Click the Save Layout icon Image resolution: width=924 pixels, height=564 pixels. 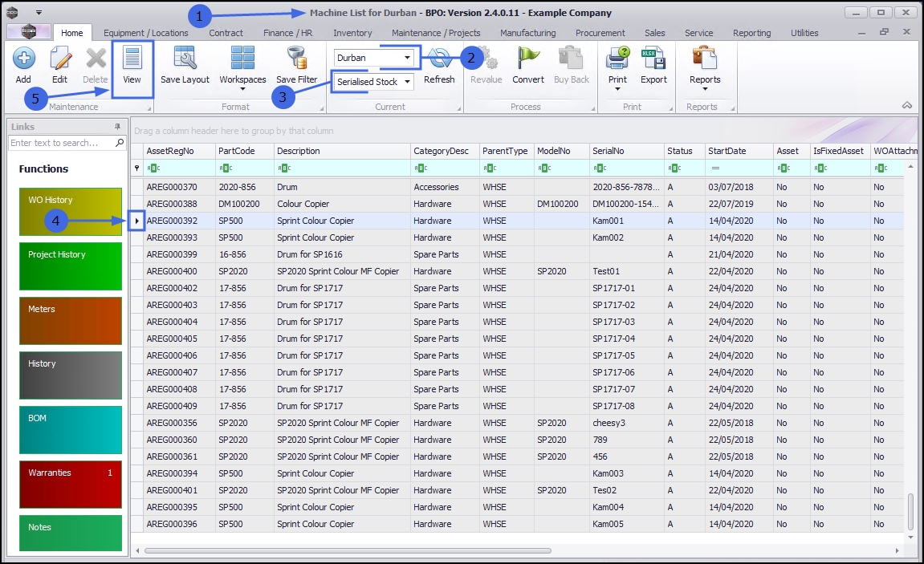[185, 59]
